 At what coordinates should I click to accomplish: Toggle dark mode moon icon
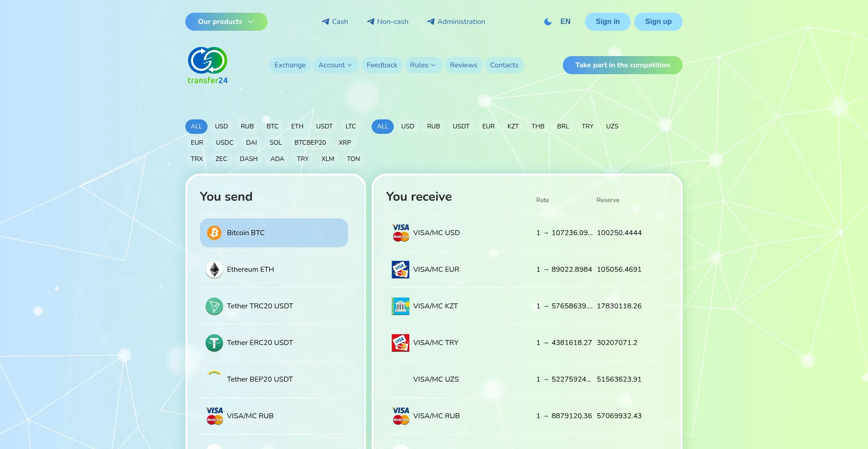pos(547,22)
